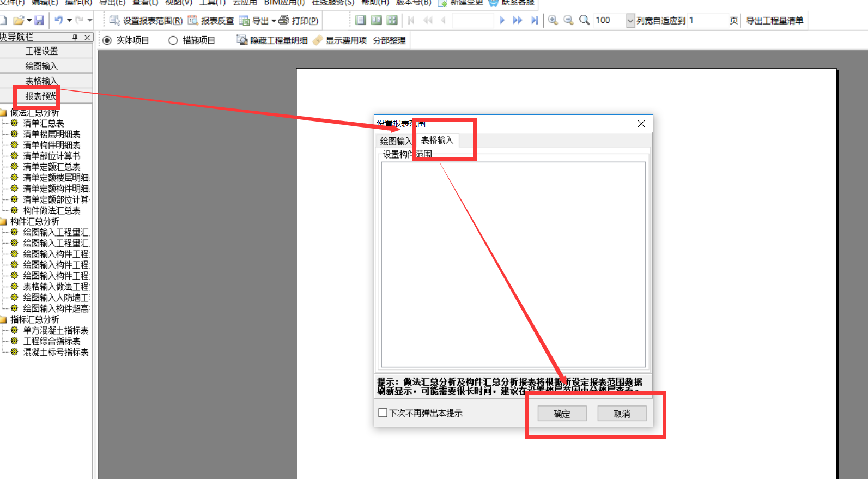Click the 分部整理 button
Screen dimensions: 868x479
click(389, 40)
